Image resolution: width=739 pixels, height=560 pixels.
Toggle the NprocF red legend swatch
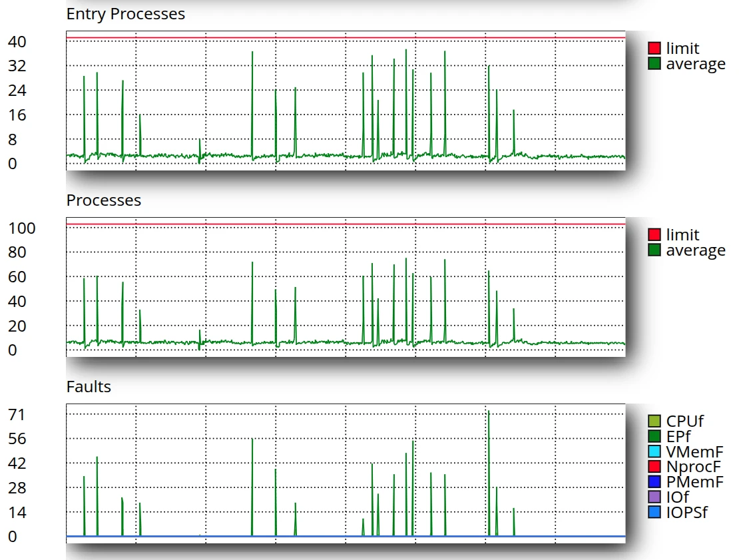[x=654, y=467]
